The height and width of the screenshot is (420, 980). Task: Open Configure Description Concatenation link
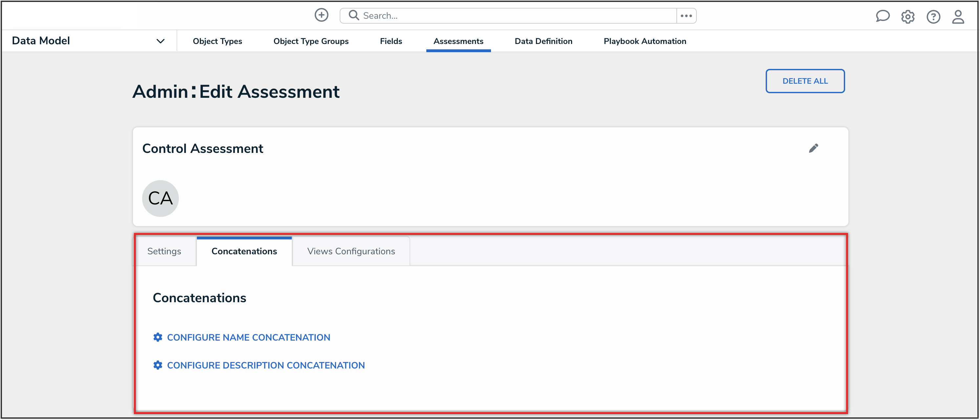point(266,365)
